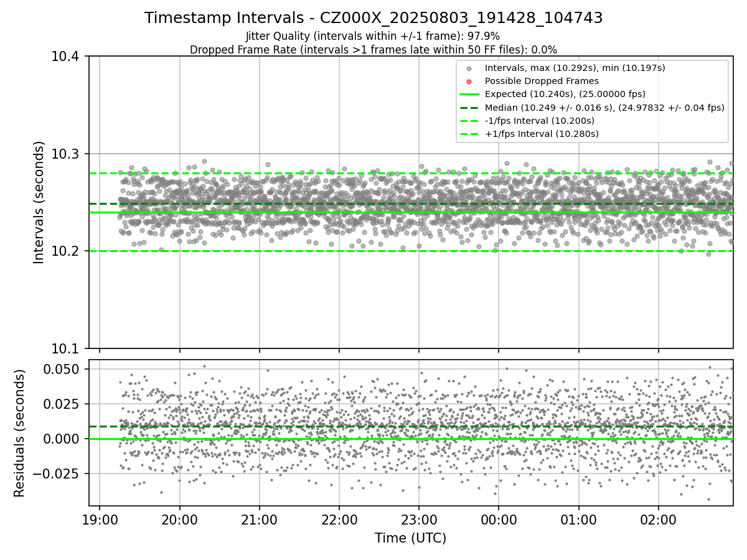This screenshot has height=560, width=747.
Task: Click legend entry 'Intervals, max (10.292s), min (10.197s)'
Action: pyautogui.click(x=575, y=68)
